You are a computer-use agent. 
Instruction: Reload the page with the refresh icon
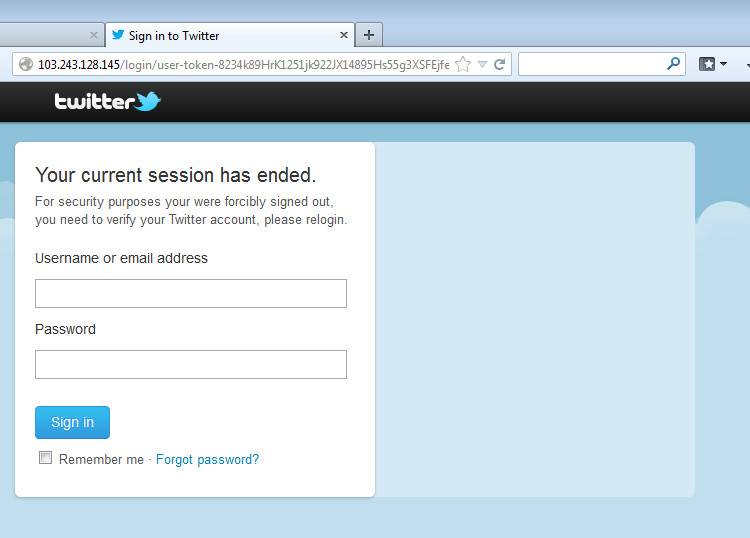[x=499, y=64]
